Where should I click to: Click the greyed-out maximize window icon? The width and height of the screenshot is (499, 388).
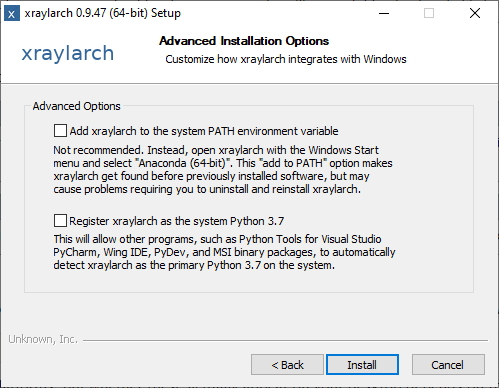click(x=429, y=13)
